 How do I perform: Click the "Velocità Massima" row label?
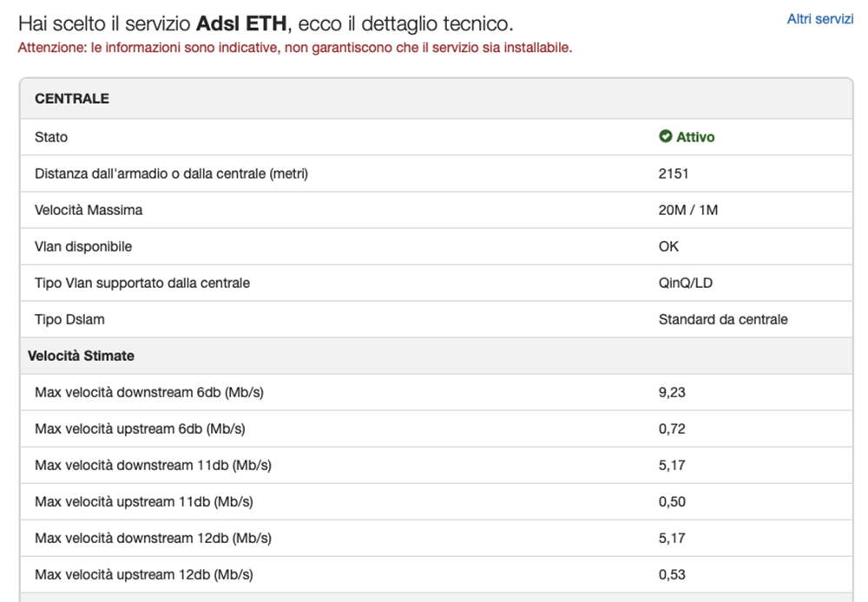[x=89, y=210]
